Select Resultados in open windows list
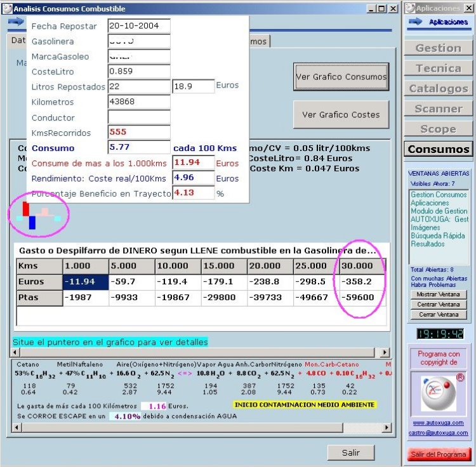Image resolution: width=476 pixels, height=467 pixels. (427, 244)
